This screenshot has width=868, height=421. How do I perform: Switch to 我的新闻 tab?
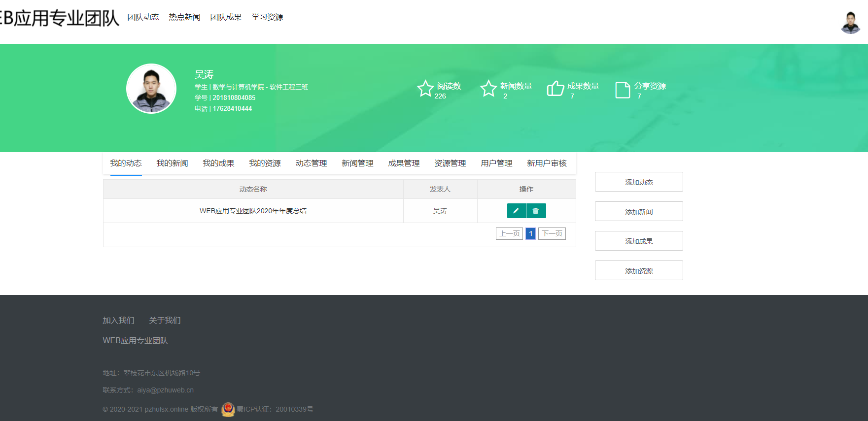pos(172,163)
